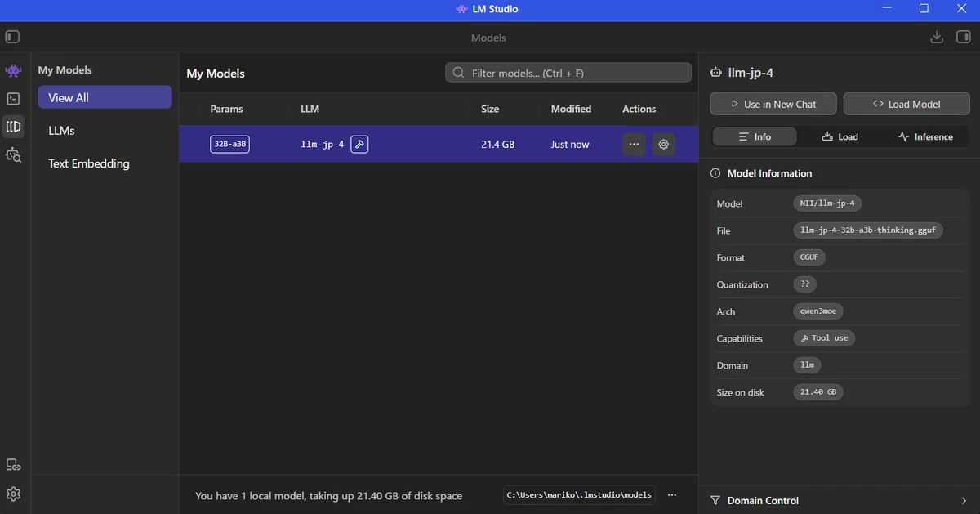The width and height of the screenshot is (980, 514).
Task: Show the Text Embedding category
Action: (x=105, y=163)
